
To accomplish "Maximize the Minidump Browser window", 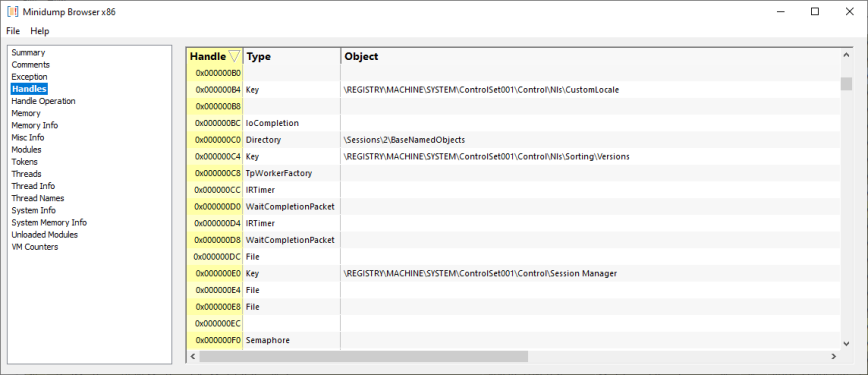I will 815,12.
